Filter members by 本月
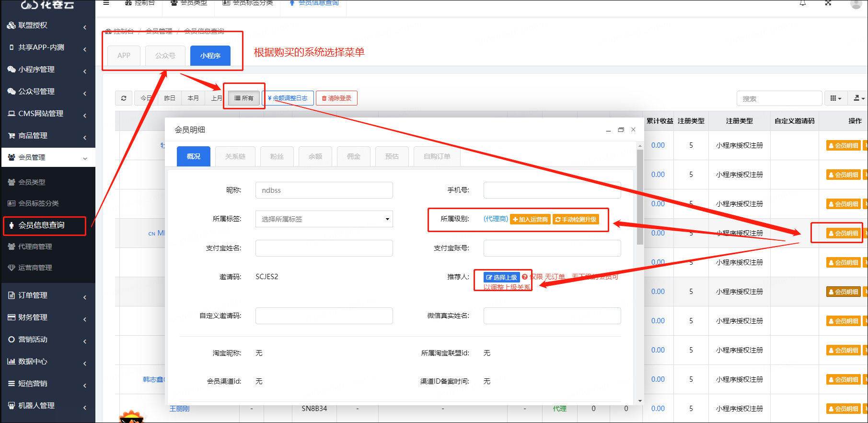This screenshot has height=423, width=868. [x=193, y=98]
